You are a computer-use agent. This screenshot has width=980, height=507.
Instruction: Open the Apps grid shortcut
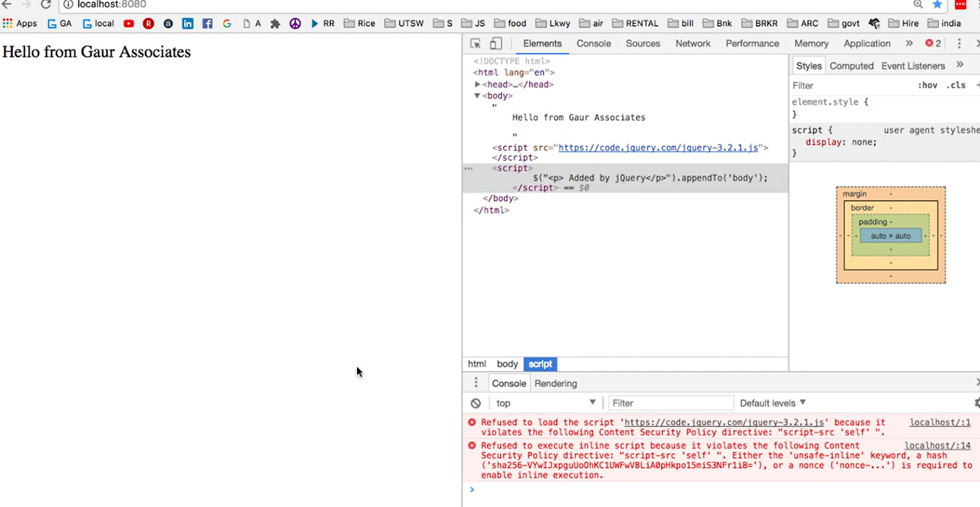click(x=20, y=23)
